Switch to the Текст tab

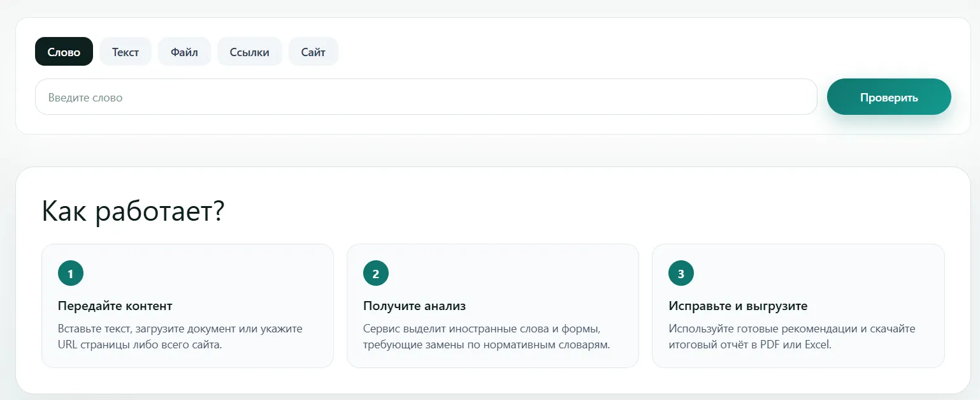tap(126, 51)
